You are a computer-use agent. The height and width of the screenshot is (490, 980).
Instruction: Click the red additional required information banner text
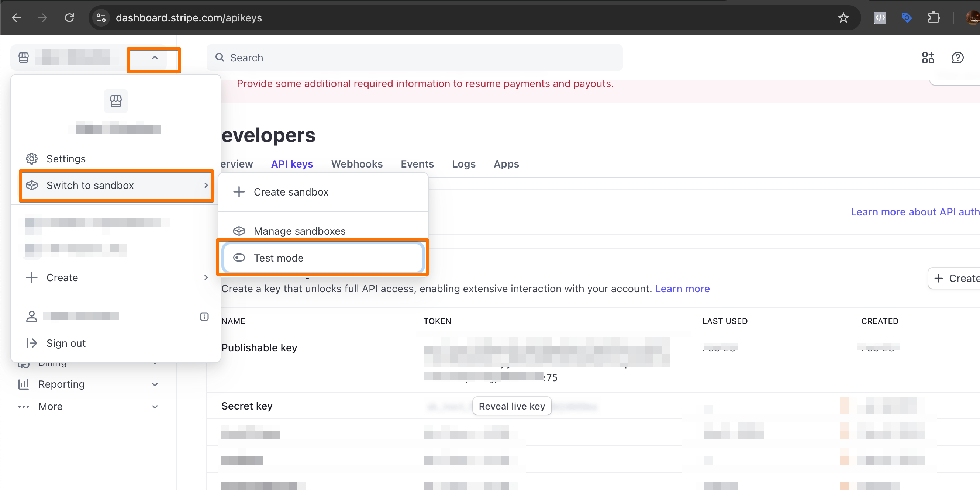(425, 84)
